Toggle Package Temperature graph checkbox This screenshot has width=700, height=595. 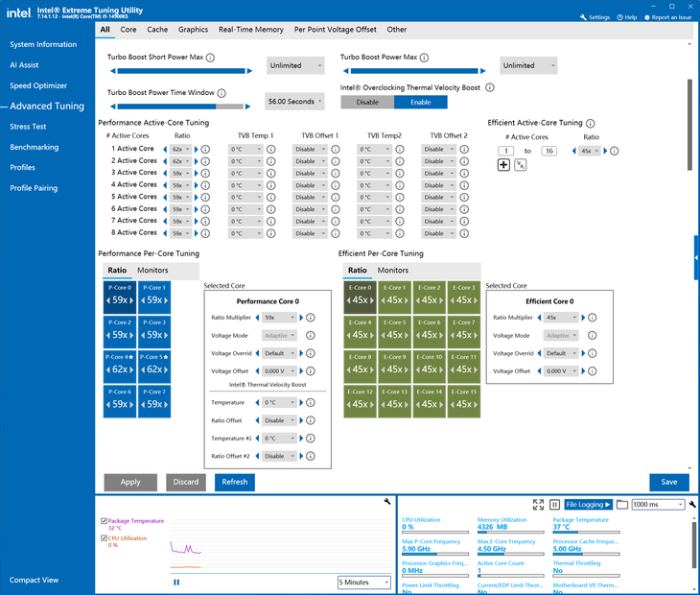[104, 521]
